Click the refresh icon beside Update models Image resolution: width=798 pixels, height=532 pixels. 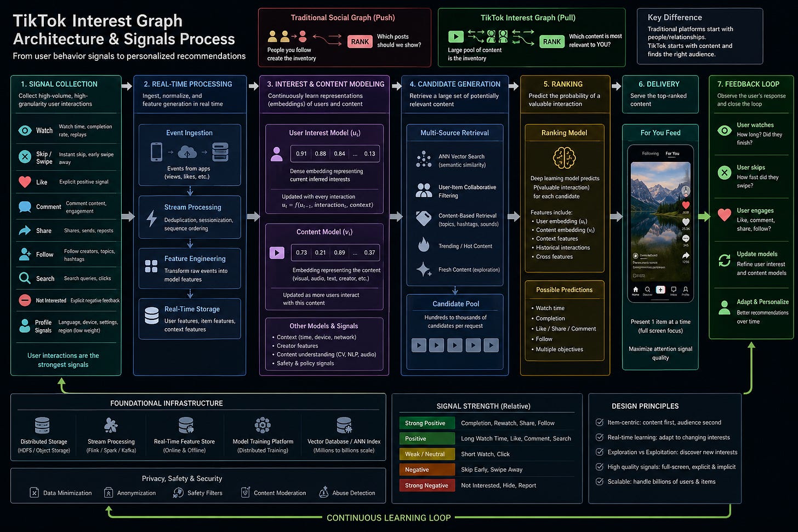point(725,261)
